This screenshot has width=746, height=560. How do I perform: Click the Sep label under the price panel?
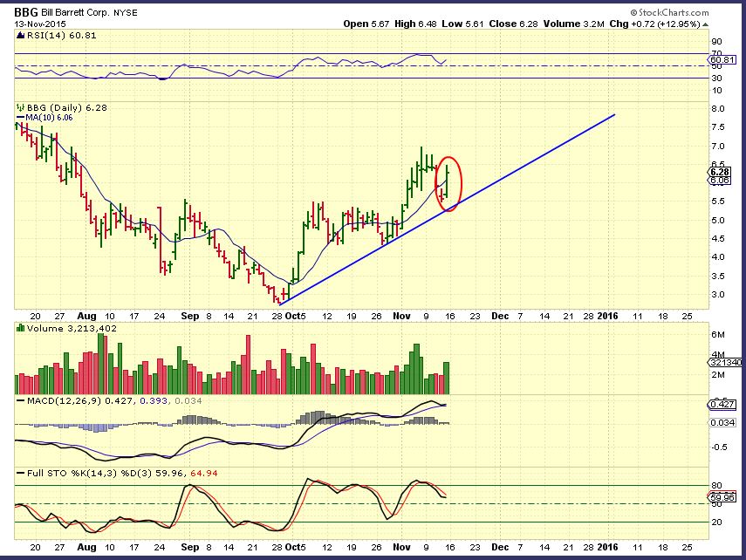click(190, 316)
